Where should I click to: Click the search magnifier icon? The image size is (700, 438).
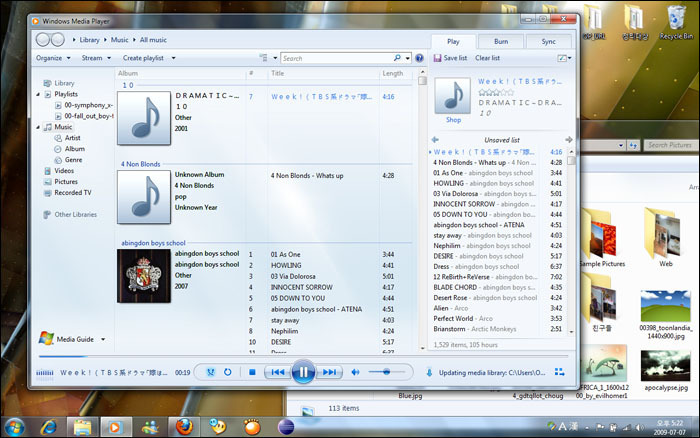click(397, 58)
